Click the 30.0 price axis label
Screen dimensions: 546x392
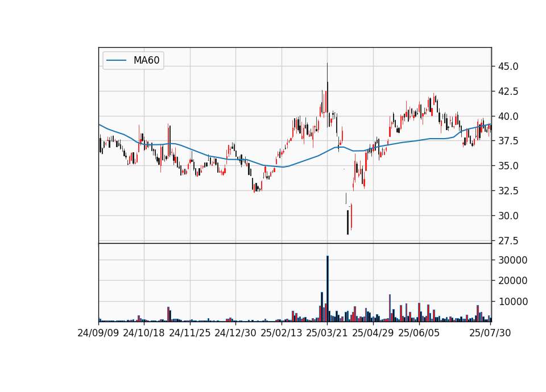(508, 216)
